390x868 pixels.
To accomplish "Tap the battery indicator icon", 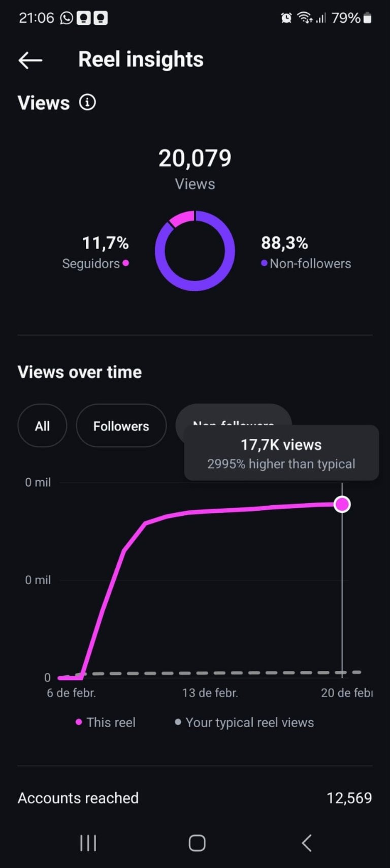I will point(368,18).
